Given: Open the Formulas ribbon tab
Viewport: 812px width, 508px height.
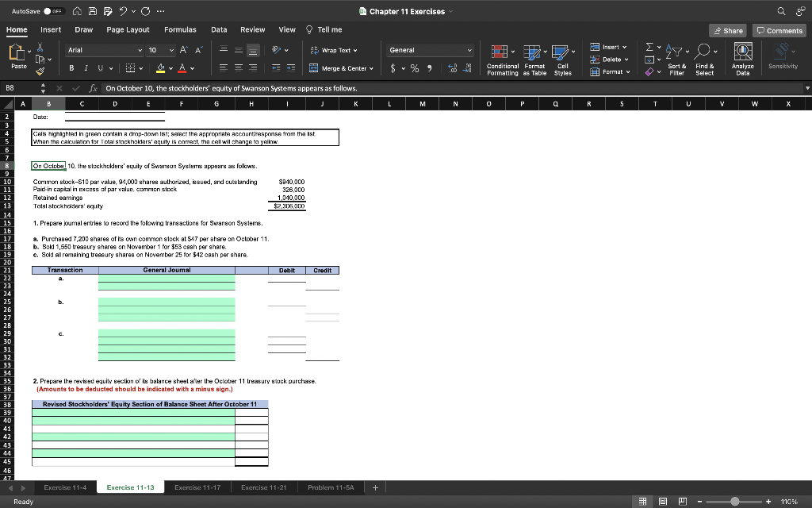Looking at the screenshot, I should (x=180, y=29).
